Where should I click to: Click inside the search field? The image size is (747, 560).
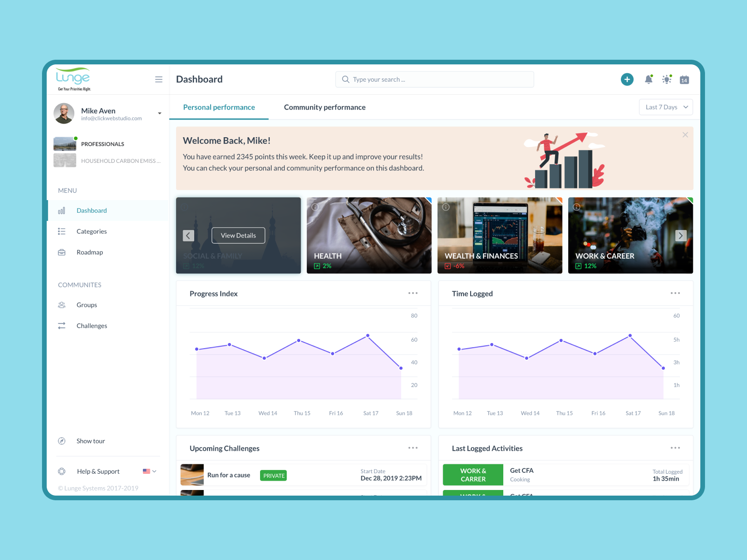click(x=435, y=79)
